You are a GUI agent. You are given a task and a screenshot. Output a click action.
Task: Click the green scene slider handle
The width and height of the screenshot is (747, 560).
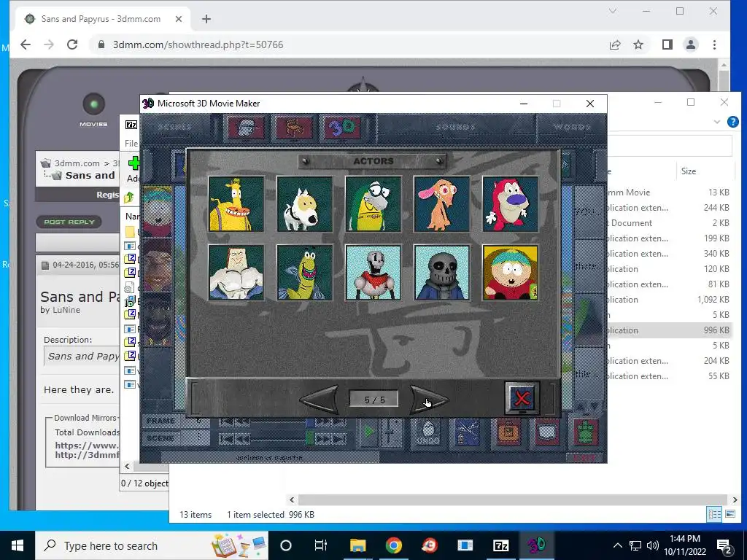[x=310, y=438]
